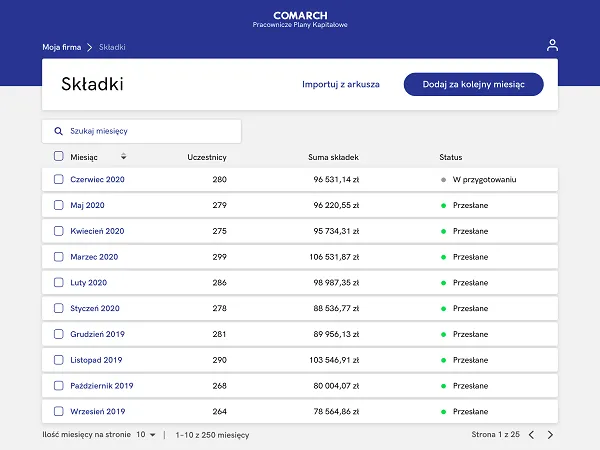Screen dimensions: 600x450
Task: Click breadcrumb chevron after Moja firma
Action: point(90,47)
